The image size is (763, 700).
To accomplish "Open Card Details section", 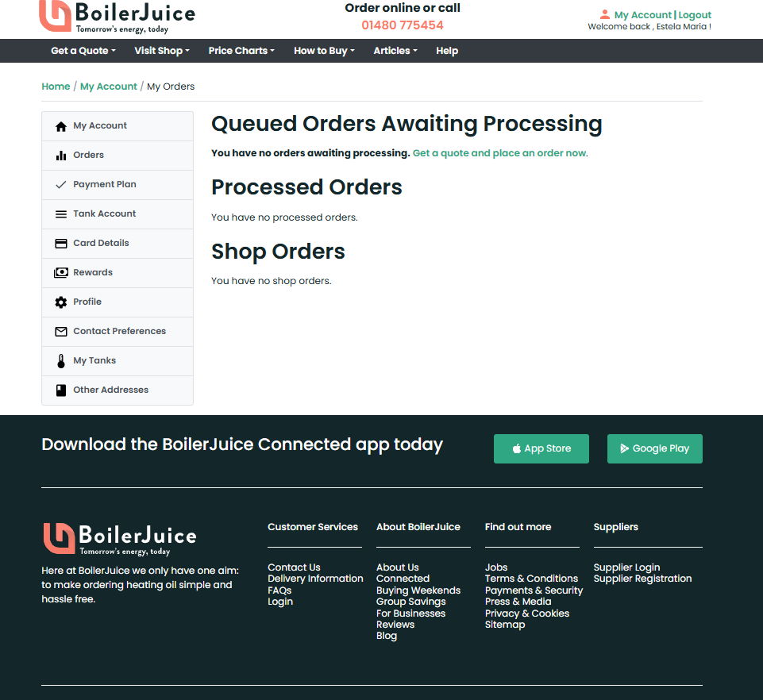I will click(118, 243).
